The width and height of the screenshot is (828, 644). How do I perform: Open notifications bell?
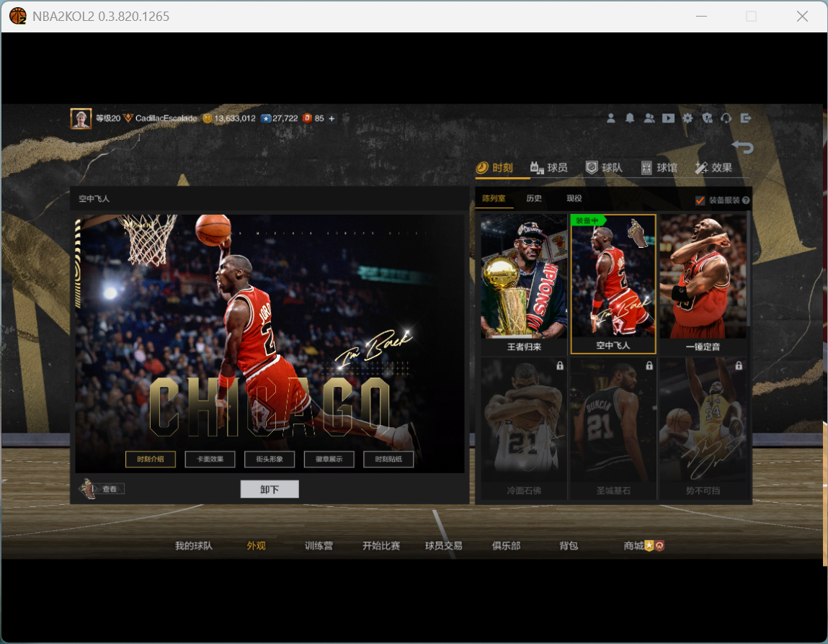coord(630,118)
